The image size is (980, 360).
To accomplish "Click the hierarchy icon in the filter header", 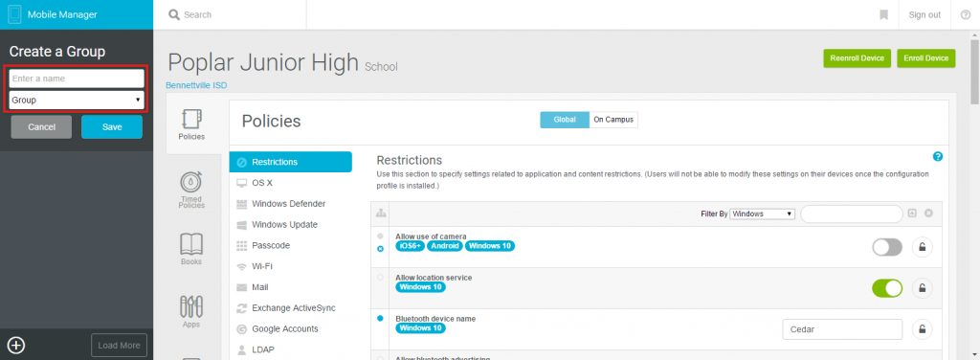I will [x=380, y=214].
